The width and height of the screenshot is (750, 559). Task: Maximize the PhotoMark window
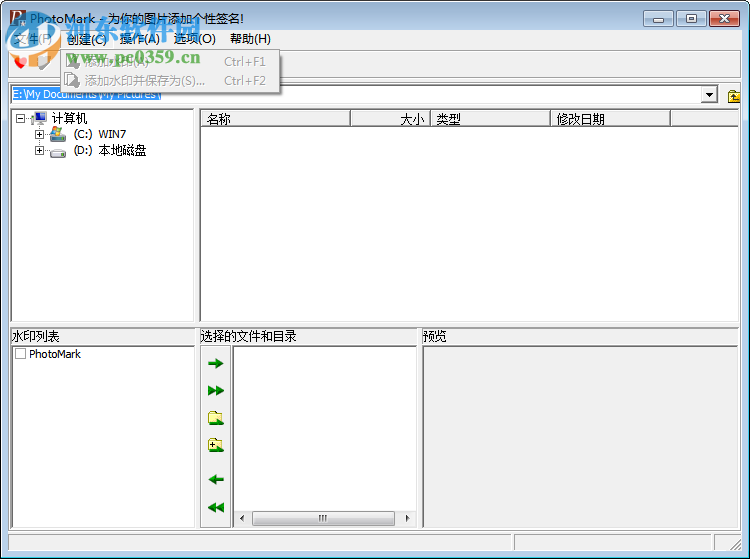click(691, 19)
